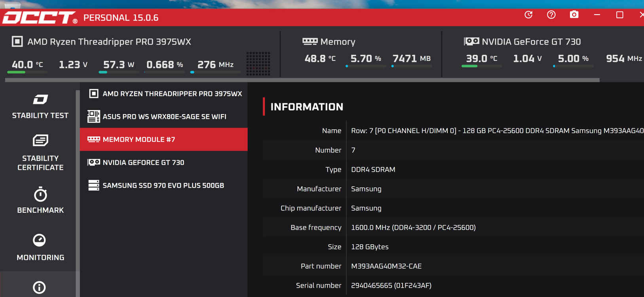644x297 pixels.
Task: Select ASUS Pro WS WRX80E-SAGE SE WIFI motherboard
Action: pos(164,117)
